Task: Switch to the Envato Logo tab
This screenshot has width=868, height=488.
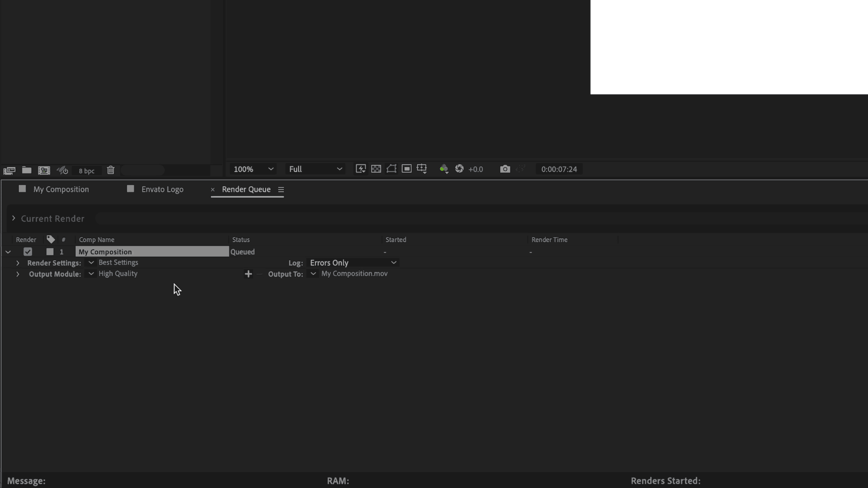Action: coord(162,189)
